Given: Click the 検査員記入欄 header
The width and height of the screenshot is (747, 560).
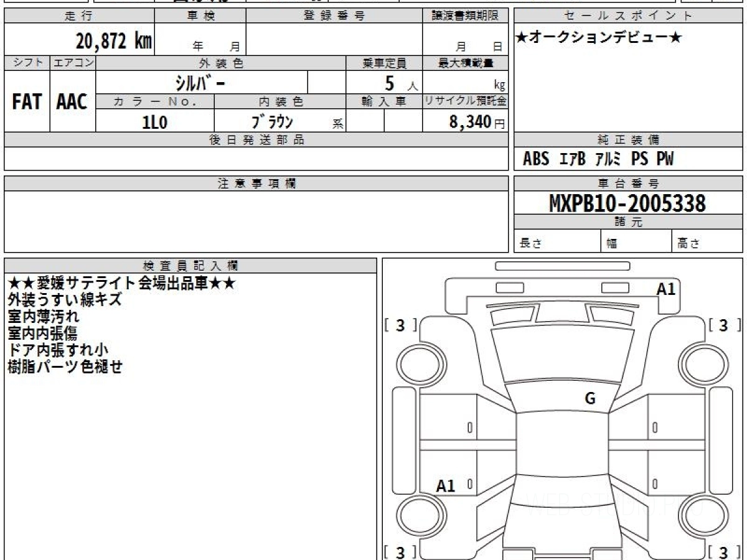Looking at the screenshot, I should 190,266.
